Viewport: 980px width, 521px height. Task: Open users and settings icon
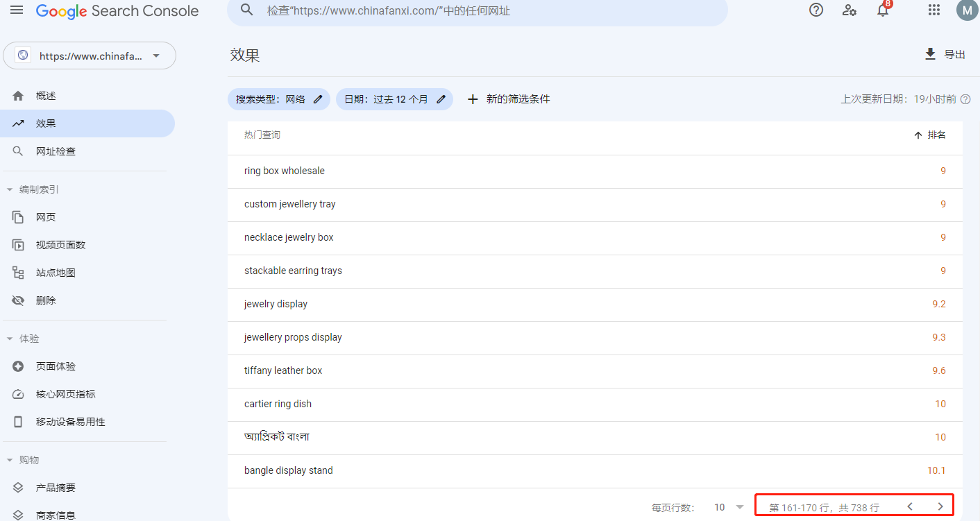[x=850, y=10]
